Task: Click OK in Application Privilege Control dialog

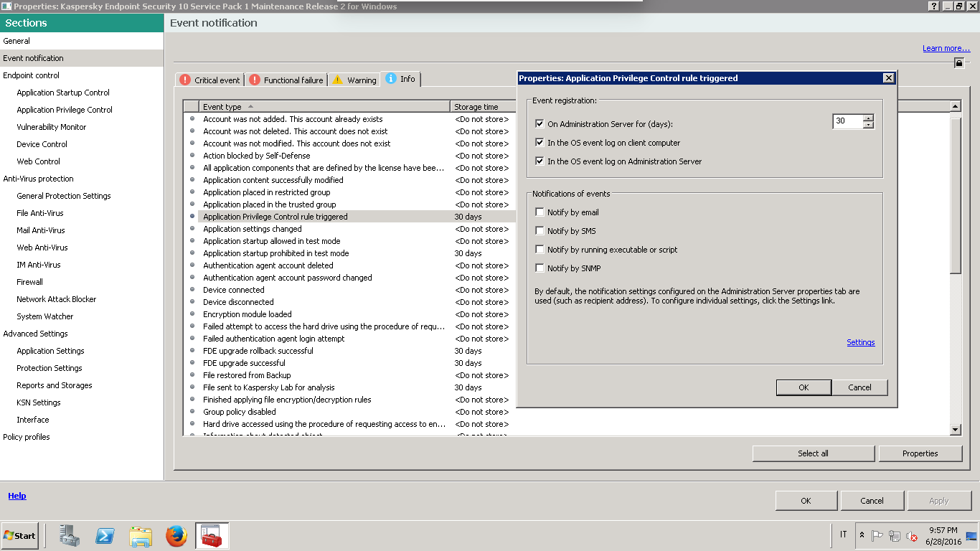Action: (x=804, y=387)
